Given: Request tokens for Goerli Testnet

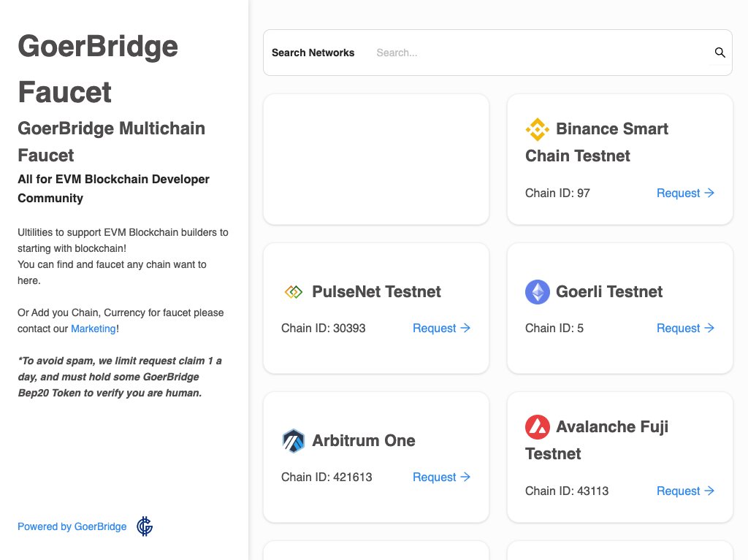Looking at the screenshot, I should click(x=685, y=328).
